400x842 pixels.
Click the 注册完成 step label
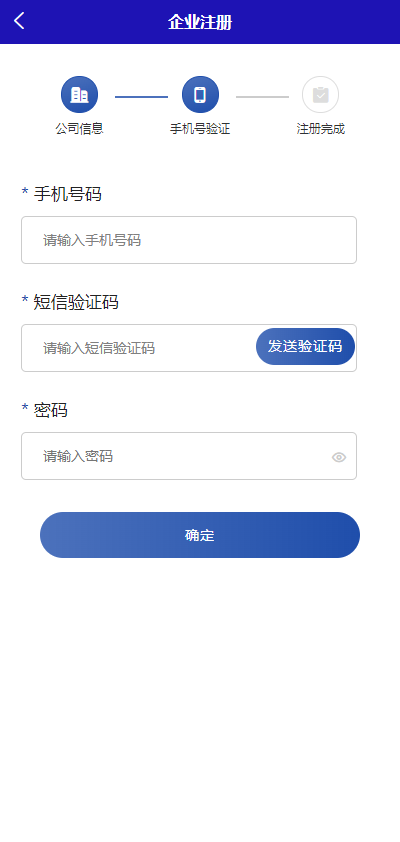(x=321, y=129)
